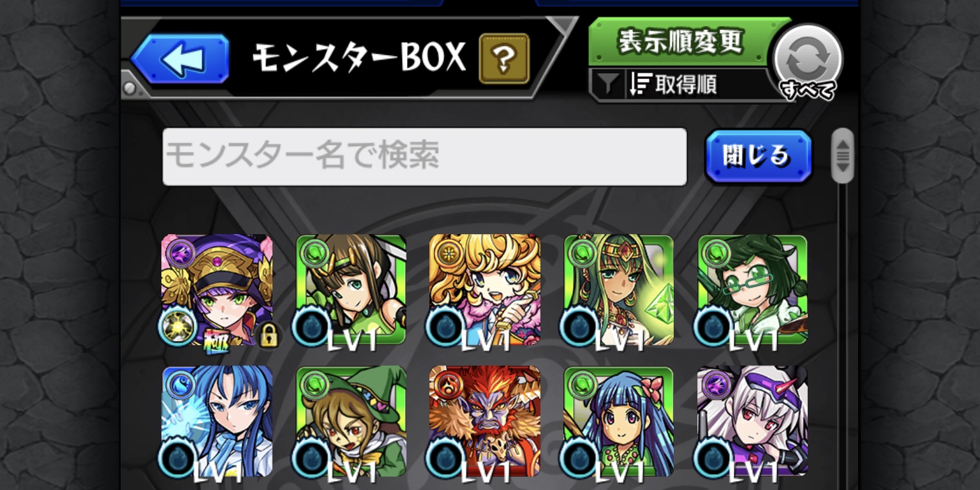Tap the blue back arrow button

pyautogui.click(x=181, y=59)
